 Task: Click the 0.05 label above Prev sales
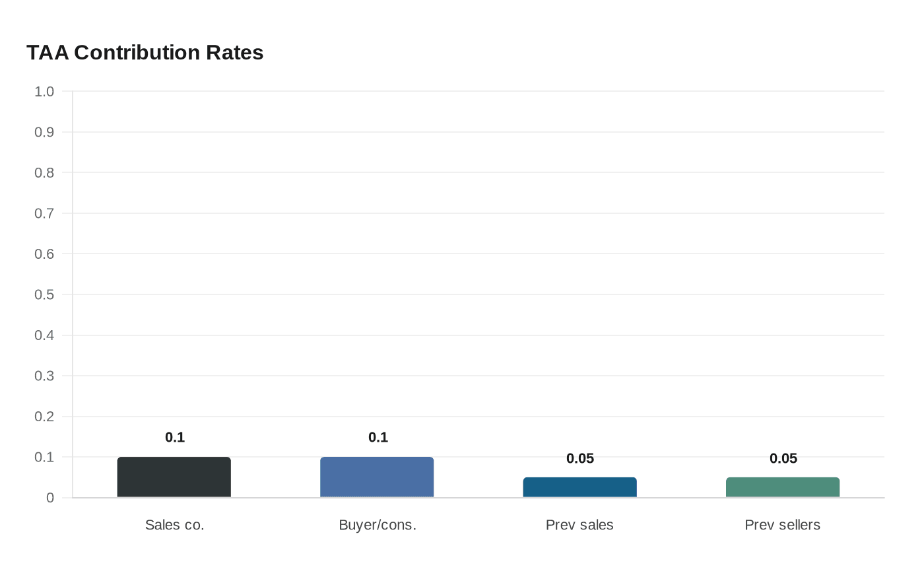tap(580, 458)
